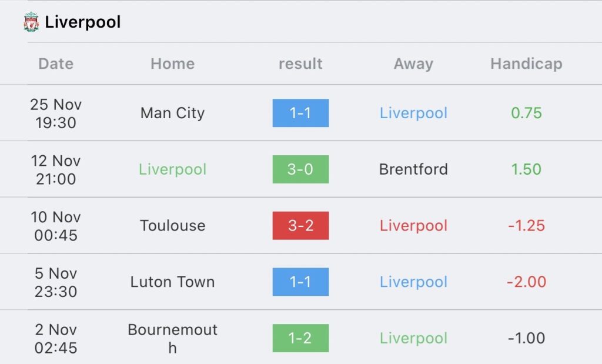The image size is (602, 364).
Task: Select the Date column header
Action: tap(56, 64)
